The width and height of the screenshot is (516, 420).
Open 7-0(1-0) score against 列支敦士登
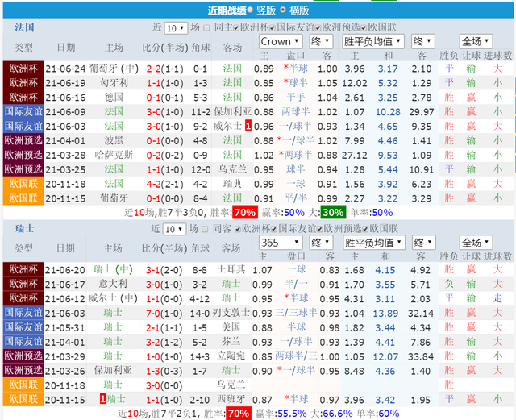point(164,314)
